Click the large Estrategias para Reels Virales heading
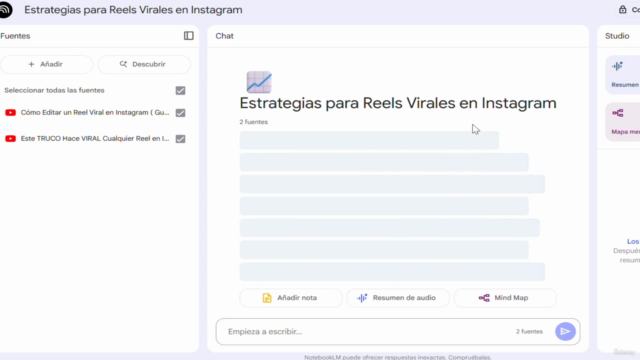 tap(398, 103)
